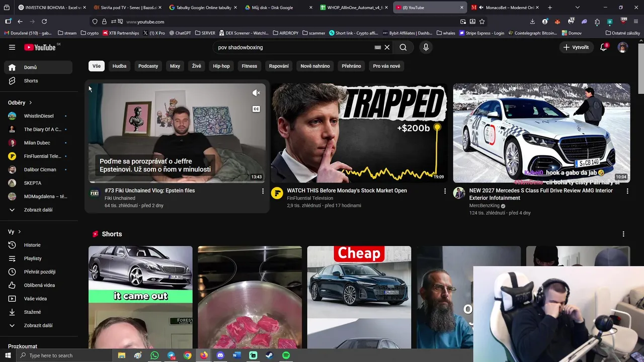Screen dimensions: 644x362
Task: Open Mercedes S Class review thumbnail
Action: 541,133
